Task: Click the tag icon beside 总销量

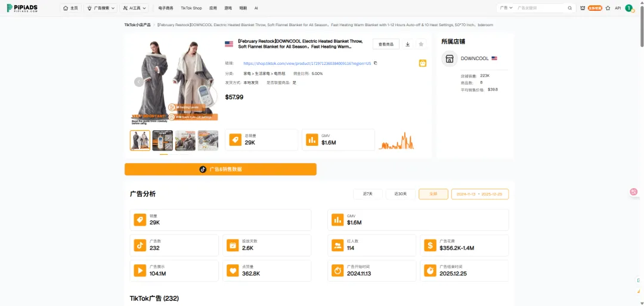Action: coord(236,139)
